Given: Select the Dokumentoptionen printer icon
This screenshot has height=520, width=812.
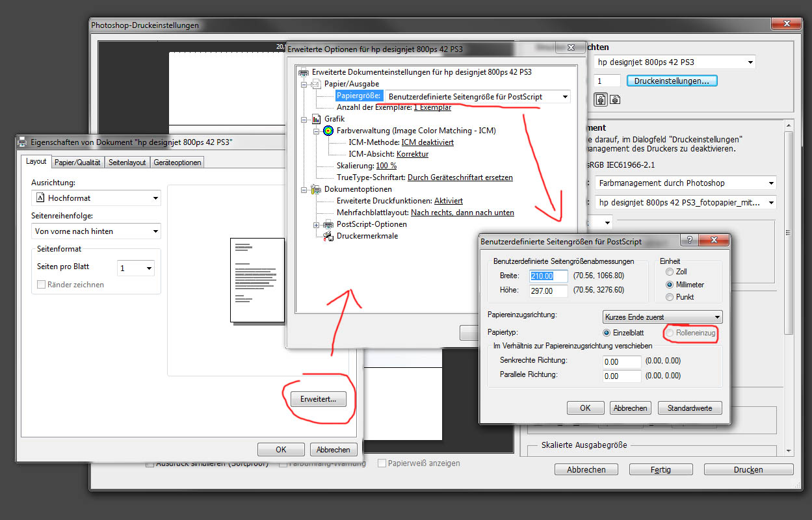Looking at the screenshot, I should 316,189.
